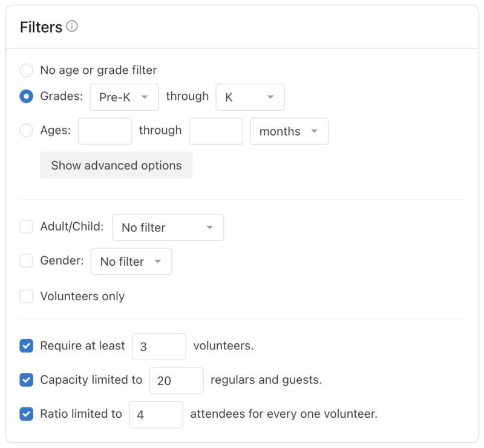Check the "Volunteers only" checkbox
This screenshot has height=448, width=484.
coord(27,296)
